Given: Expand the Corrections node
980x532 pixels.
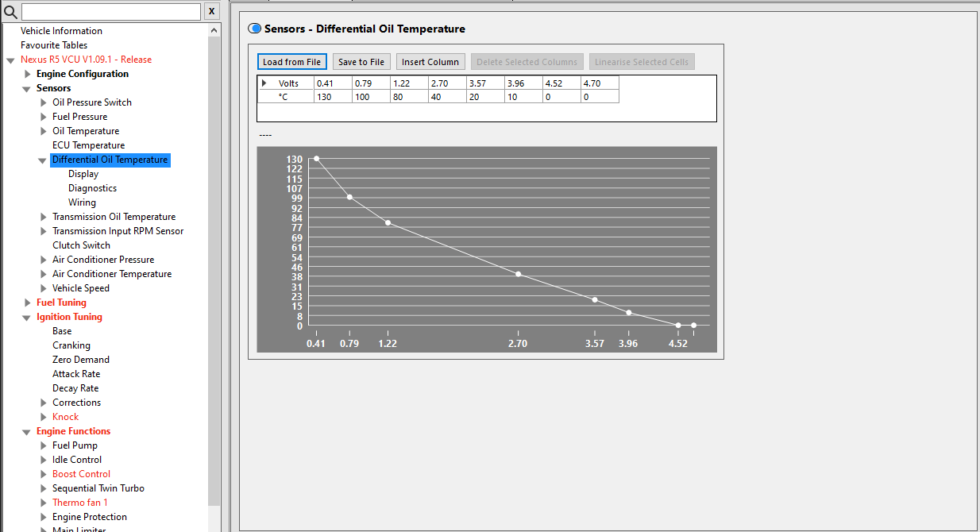Looking at the screenshot, I should pos(43,402).
